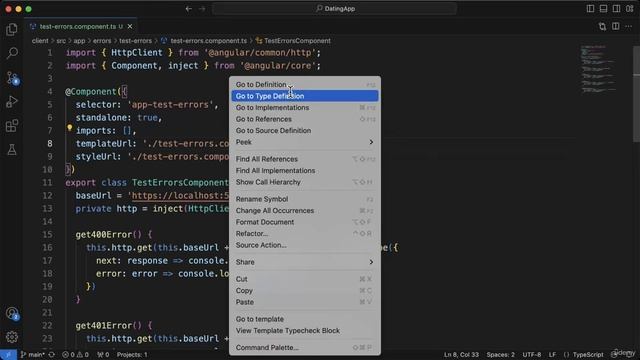The image size is (640, 360).
Task: Click 'Ln 8, Col 33' cursor position
Action: tap(461, 355)
